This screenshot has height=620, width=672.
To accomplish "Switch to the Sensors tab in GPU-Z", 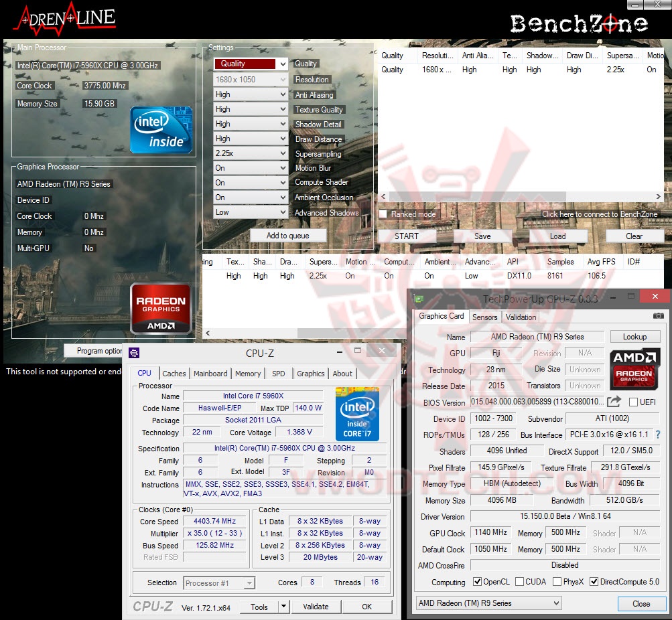I will coord(484,317).
